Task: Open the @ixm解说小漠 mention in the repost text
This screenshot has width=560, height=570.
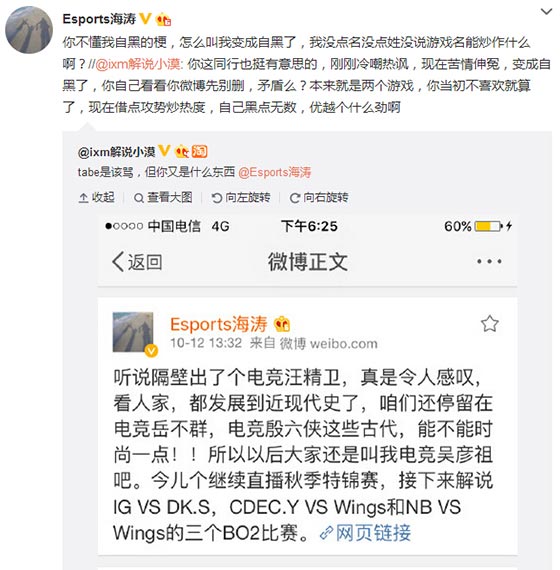Action: point(138,64)
